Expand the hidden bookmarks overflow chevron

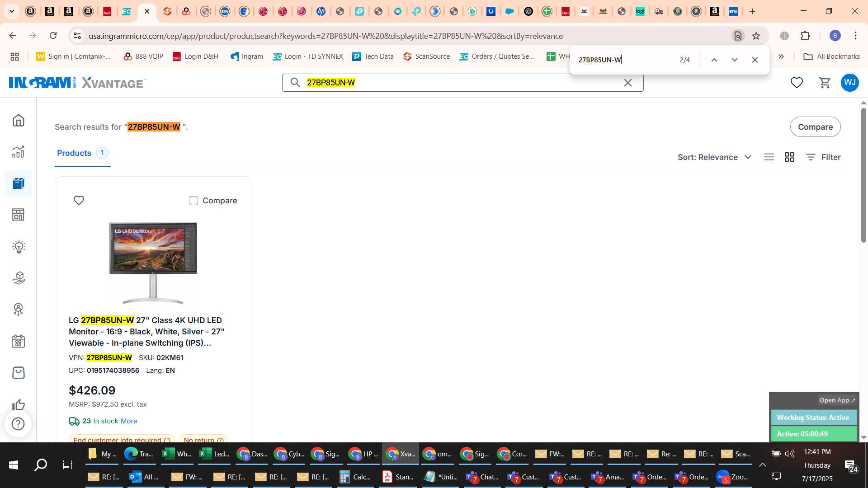781,56
